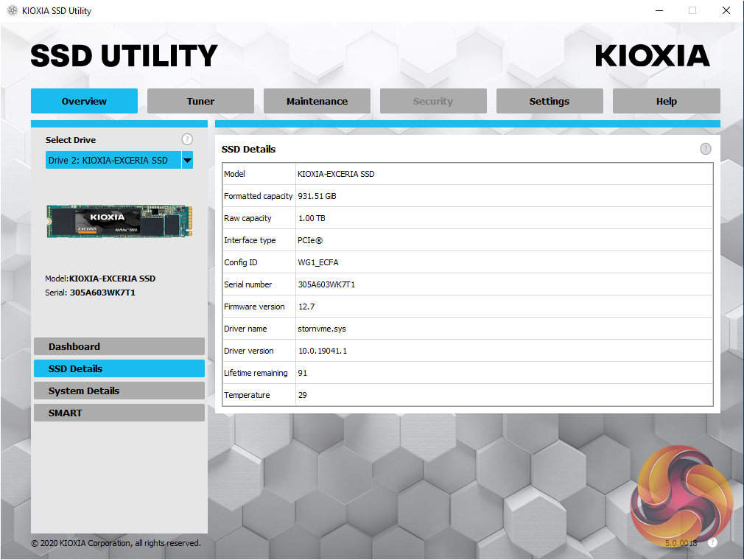Click the Driver version label
This screenshot has height=560, width=744.
point(249,351)
